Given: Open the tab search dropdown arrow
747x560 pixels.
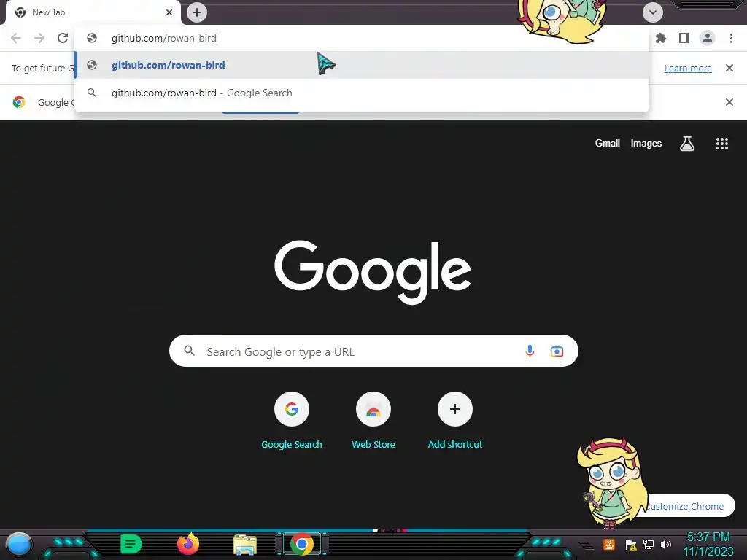Looking at the screenshot, I should [652, 12].
